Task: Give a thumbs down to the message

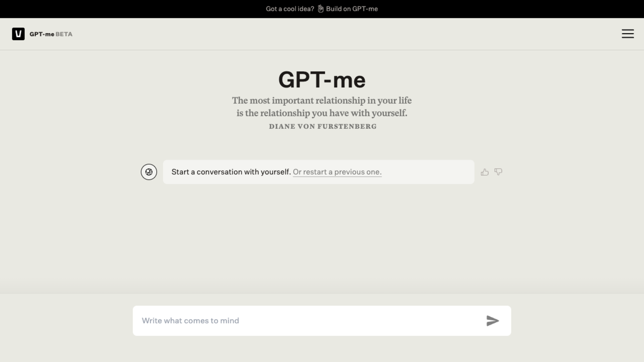Action: coord(498,172)
